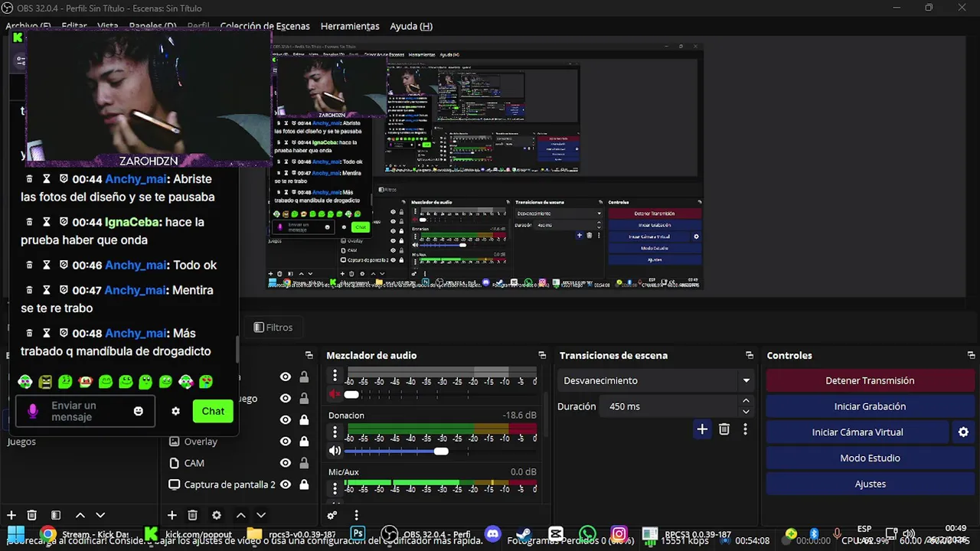The width and height of the screenshot is (980, 551).
Task: Open Filtros for the selected source
Action: [x=273, y=328]
